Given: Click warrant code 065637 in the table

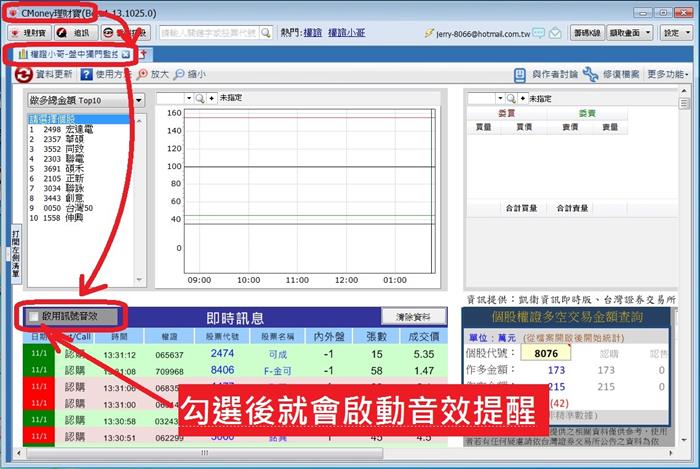Looking at the screenshot, I should coord(170,355).
